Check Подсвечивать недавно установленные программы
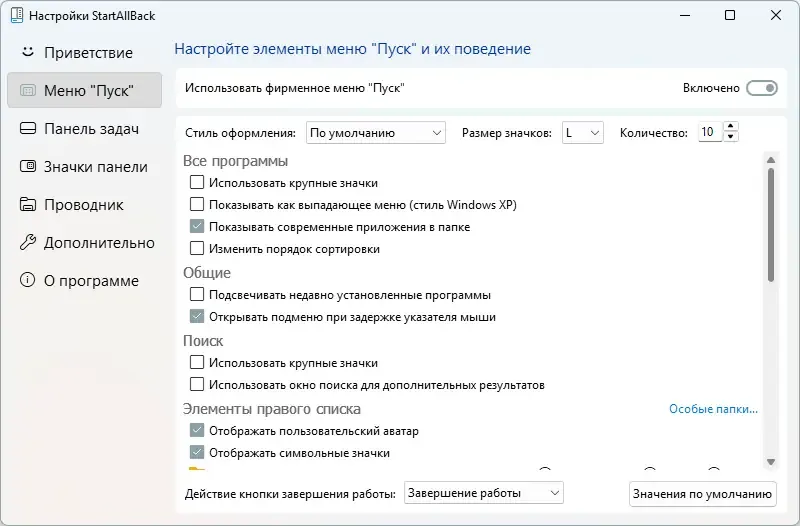 [197, 295]
